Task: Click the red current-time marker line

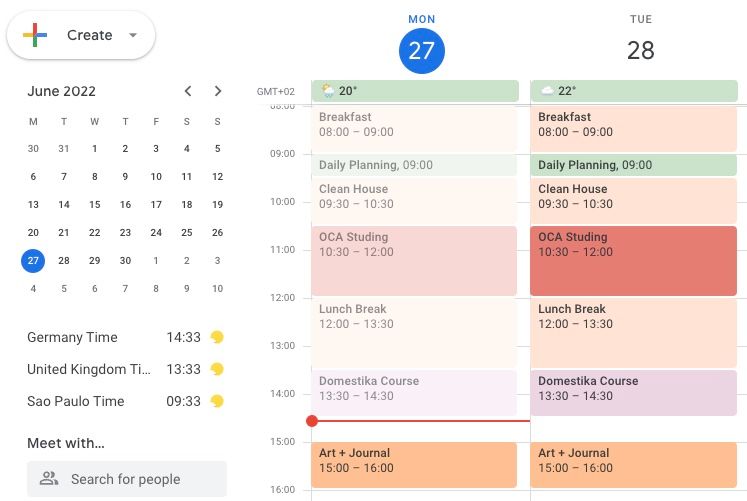Action: point(420,421)
